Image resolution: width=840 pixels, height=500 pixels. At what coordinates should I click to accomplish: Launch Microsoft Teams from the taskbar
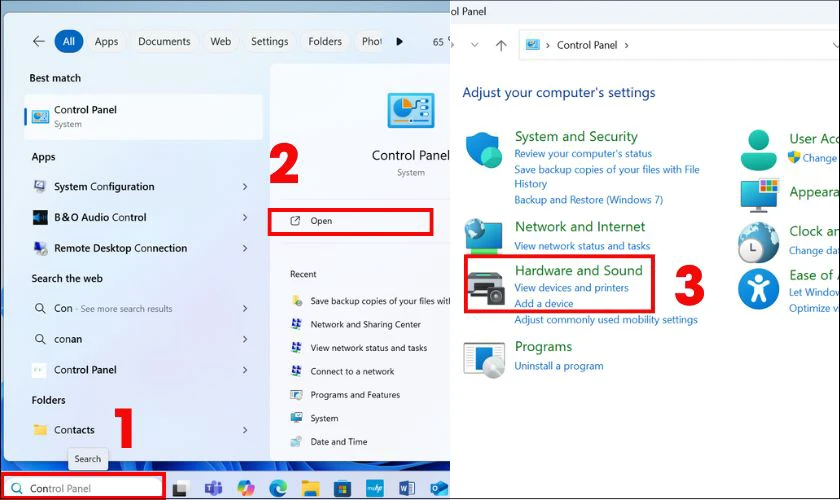tap(213, 488)
